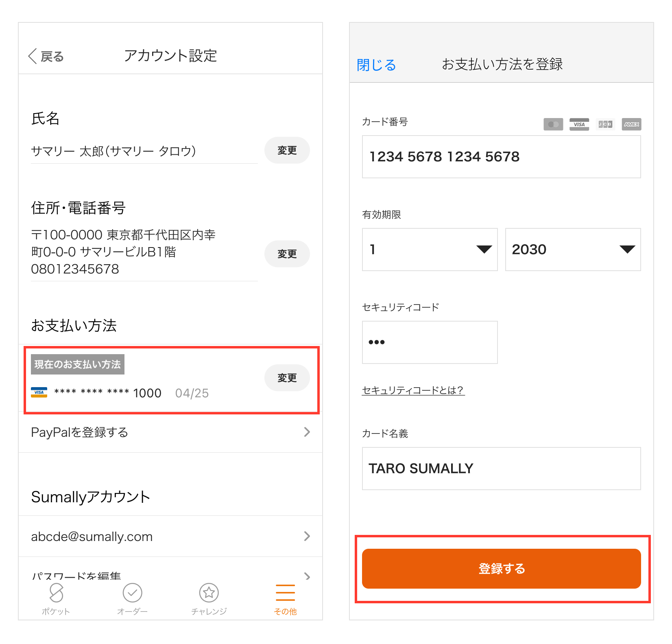
Task: Switch to the その他 tab
Action: coord(285,594)
